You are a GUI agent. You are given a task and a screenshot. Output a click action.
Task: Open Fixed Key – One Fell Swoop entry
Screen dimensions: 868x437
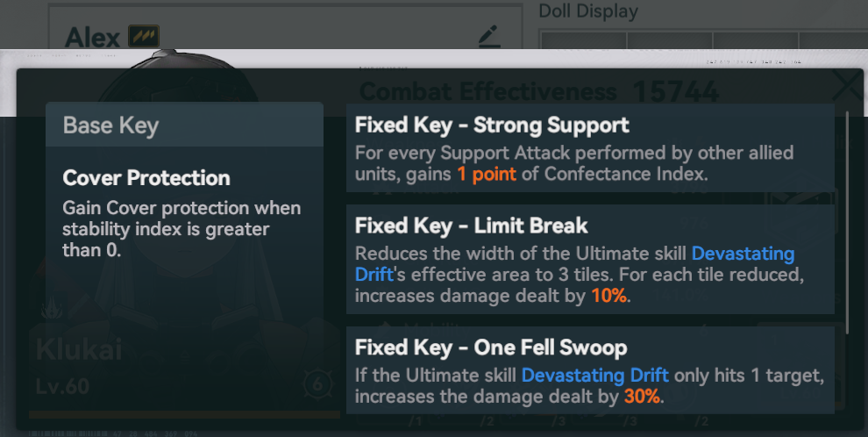tap(590, 370)
